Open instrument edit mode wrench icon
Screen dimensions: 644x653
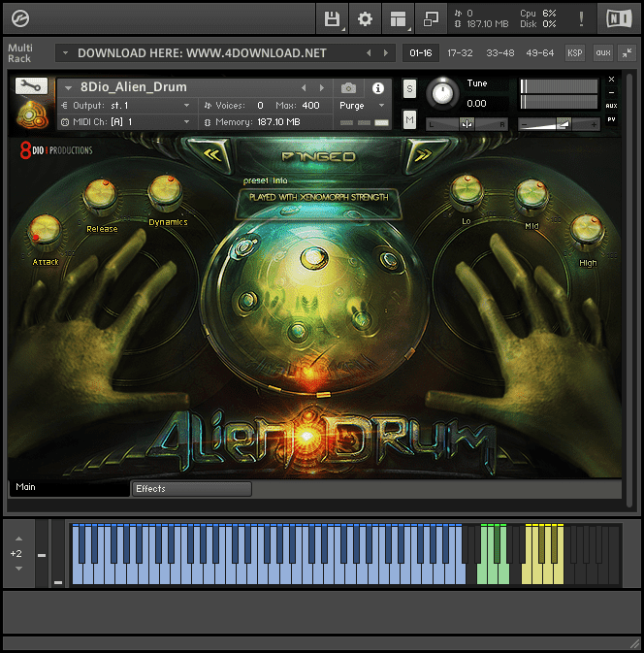click(31, 86)
